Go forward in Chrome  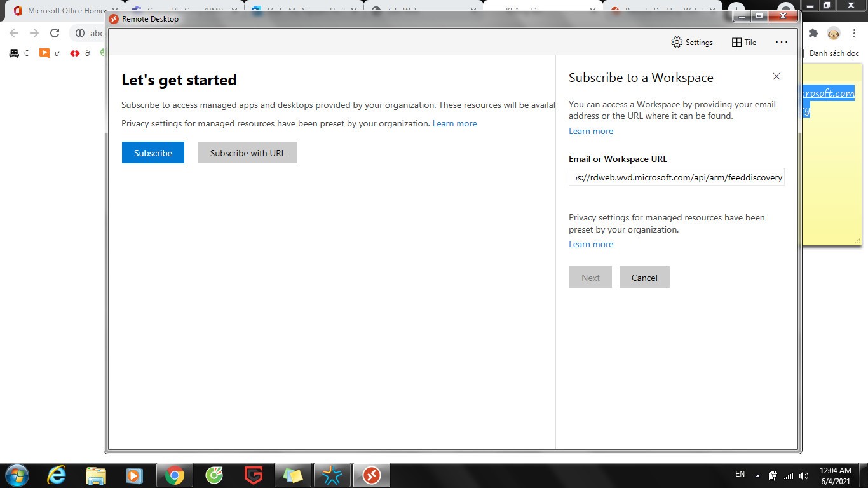[34, 33]
